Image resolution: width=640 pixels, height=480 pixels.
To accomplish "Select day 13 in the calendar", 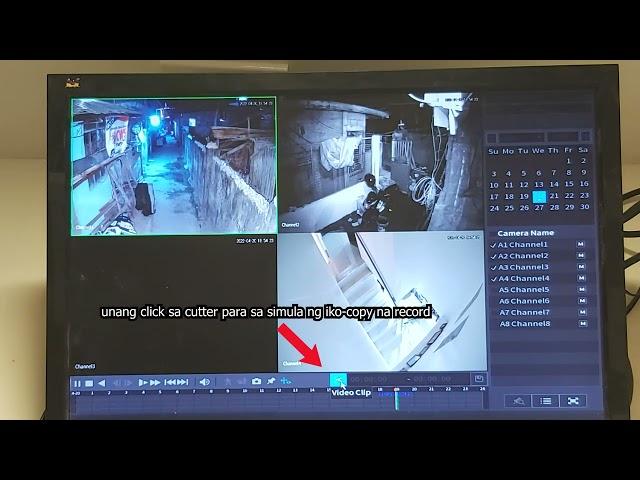I will click(x=539, y=185).
